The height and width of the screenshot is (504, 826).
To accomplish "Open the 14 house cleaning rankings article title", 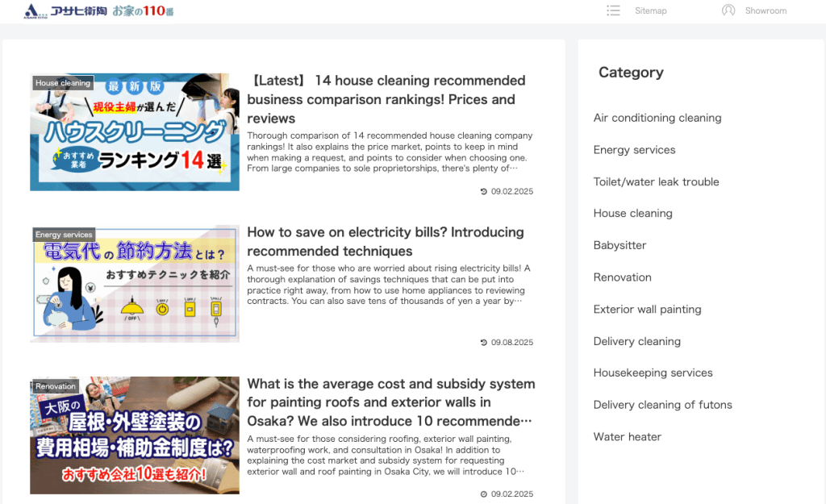I will 386,99.
